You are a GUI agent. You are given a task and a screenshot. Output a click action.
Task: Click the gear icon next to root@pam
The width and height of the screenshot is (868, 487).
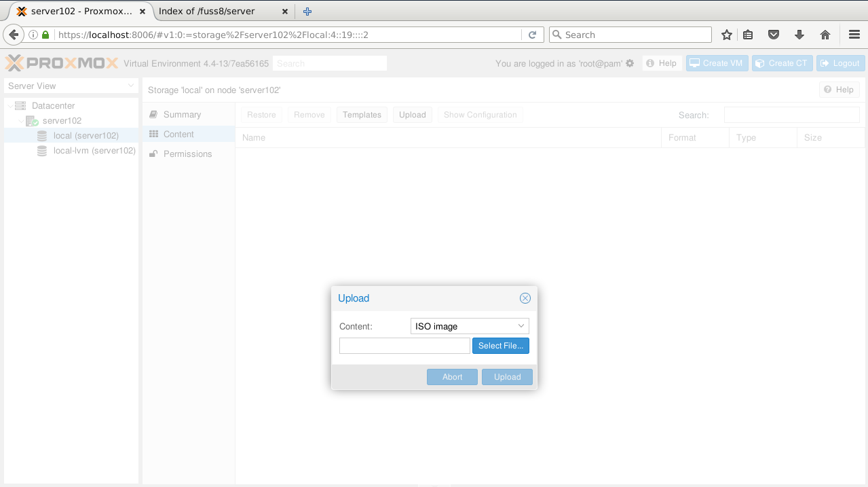630,63
